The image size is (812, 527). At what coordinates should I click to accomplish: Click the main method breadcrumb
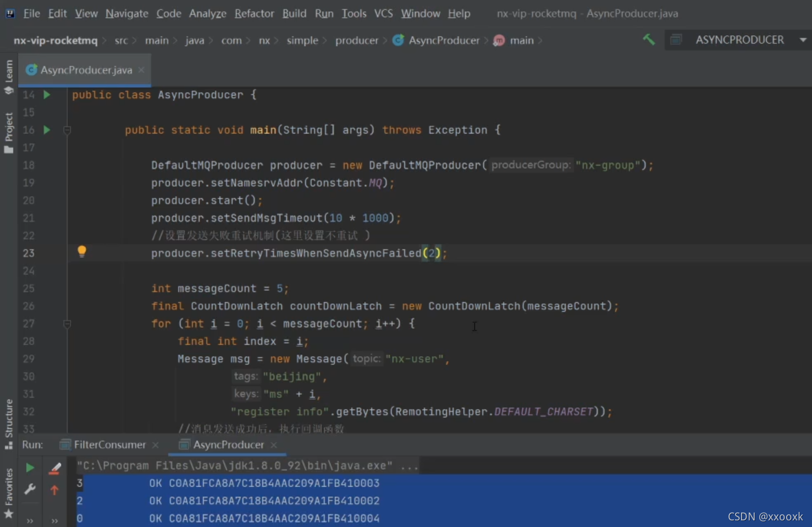pyautogui.click(x=515, y=40)
